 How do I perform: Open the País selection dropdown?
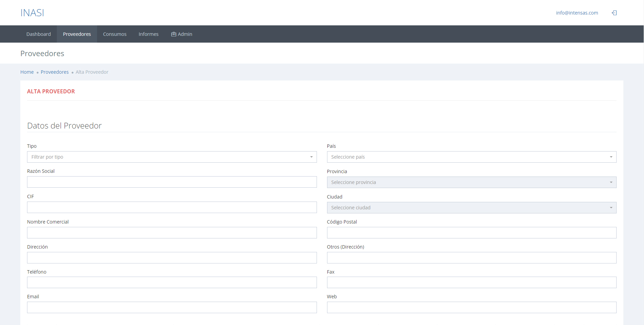click(471, 157)
